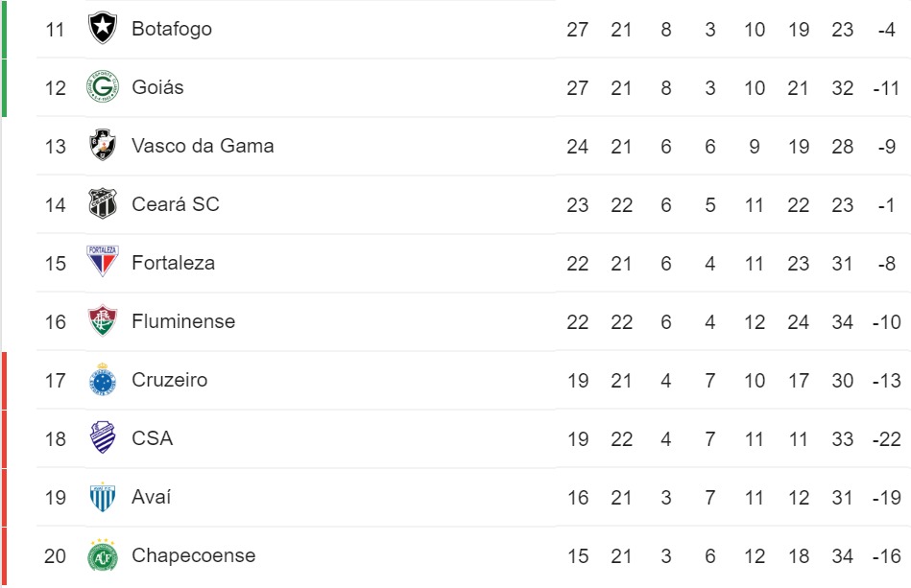The image size is (911, 588).
Task: Click the Vasco da Gama crest
Action: point(103,145)
